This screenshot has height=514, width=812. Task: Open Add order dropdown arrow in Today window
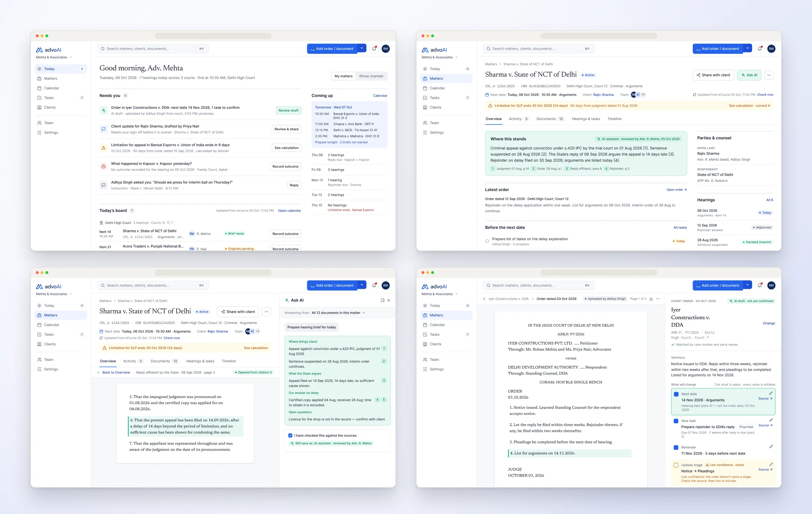(362, 48)
